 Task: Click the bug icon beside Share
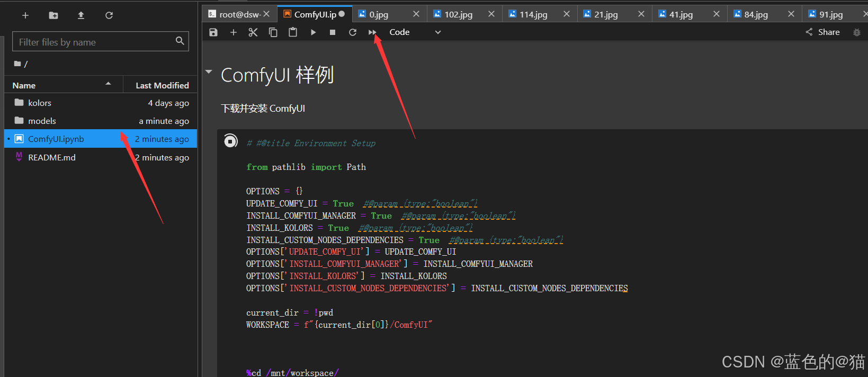point(857,32)
